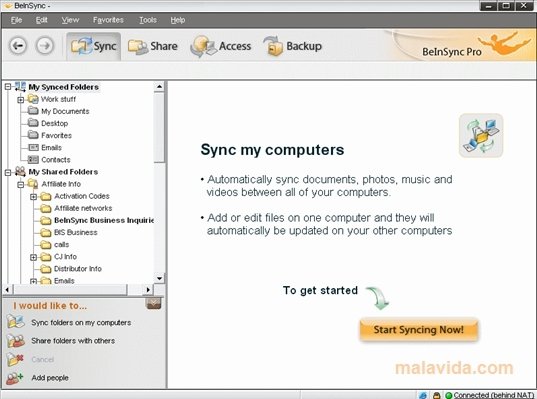Click the Sync my computers illustration icon

coord(481,136)
